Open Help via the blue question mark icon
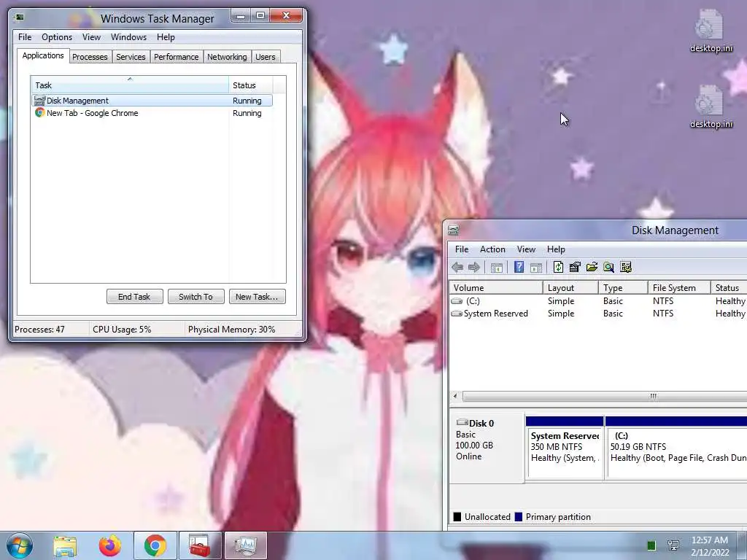The image size is (747, 560). [519, 267]
